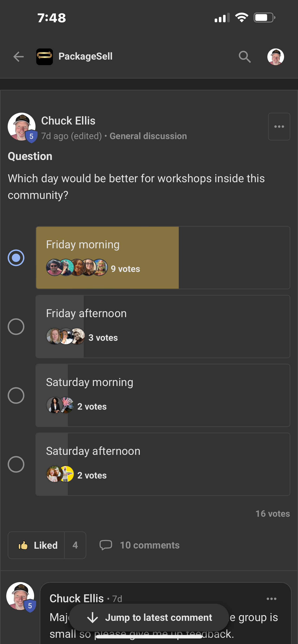Viewport: 298px width, 644px height.
Task: Open your profile avatar in the top bar
Action: [x=275, y=57]
